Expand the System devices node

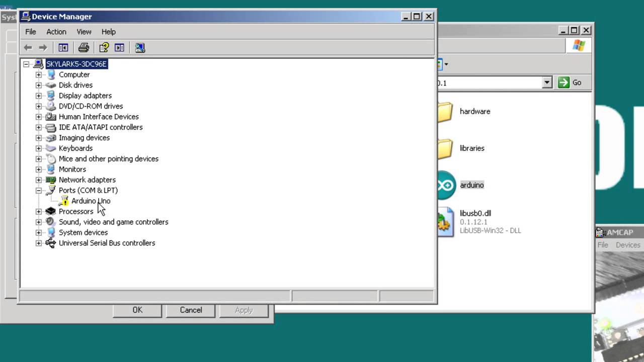point(39,233)
